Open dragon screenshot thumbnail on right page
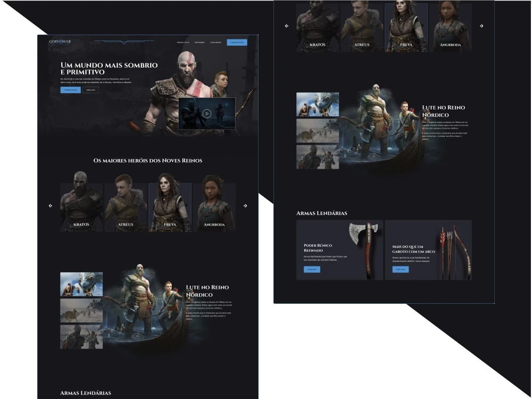532x399 pixels. click(318, 104)
